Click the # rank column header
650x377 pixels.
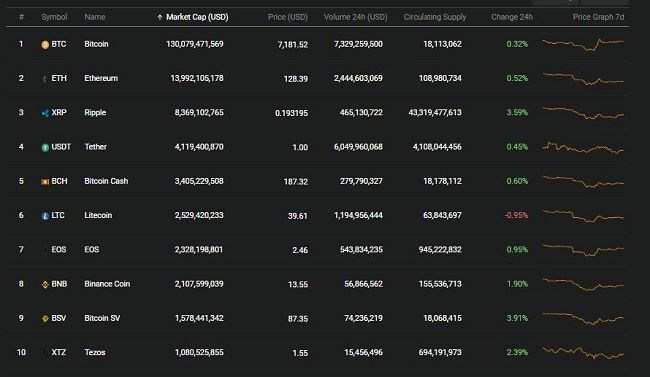pyautogui.click(x=22, y=17)
